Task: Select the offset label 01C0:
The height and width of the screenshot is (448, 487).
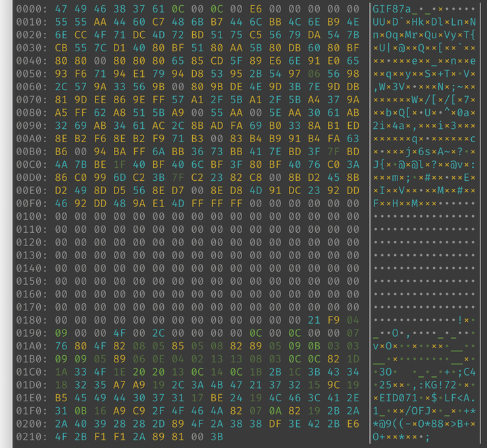Action: (x=32, y=372)
